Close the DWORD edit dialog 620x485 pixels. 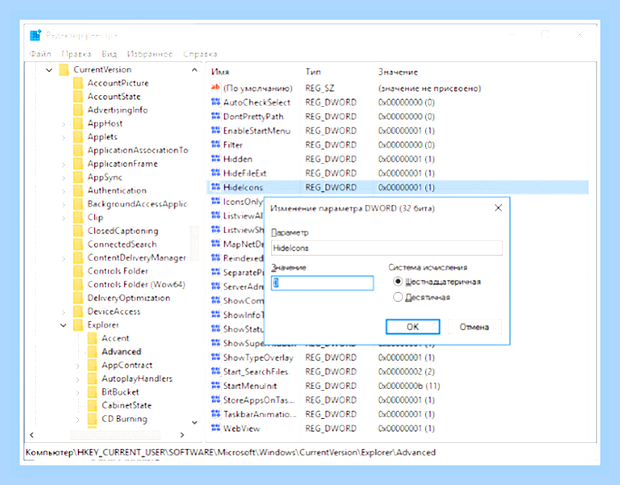[498, 208]
